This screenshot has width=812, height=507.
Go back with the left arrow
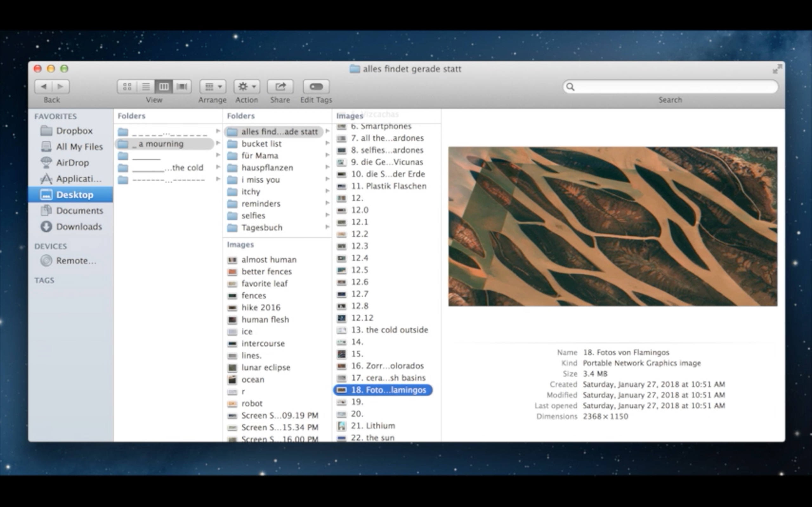(44, 87)
